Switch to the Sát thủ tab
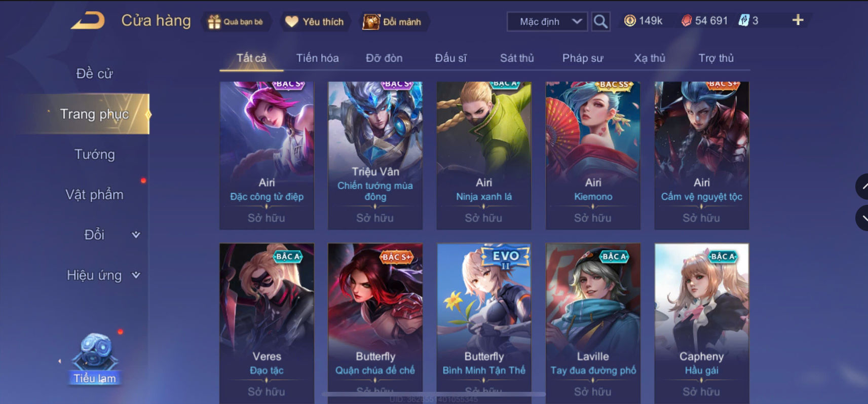 (x=517, y=58)
